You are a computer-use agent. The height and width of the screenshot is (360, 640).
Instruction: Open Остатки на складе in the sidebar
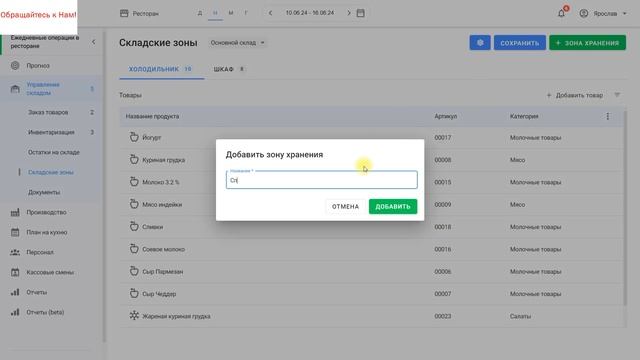54,152
